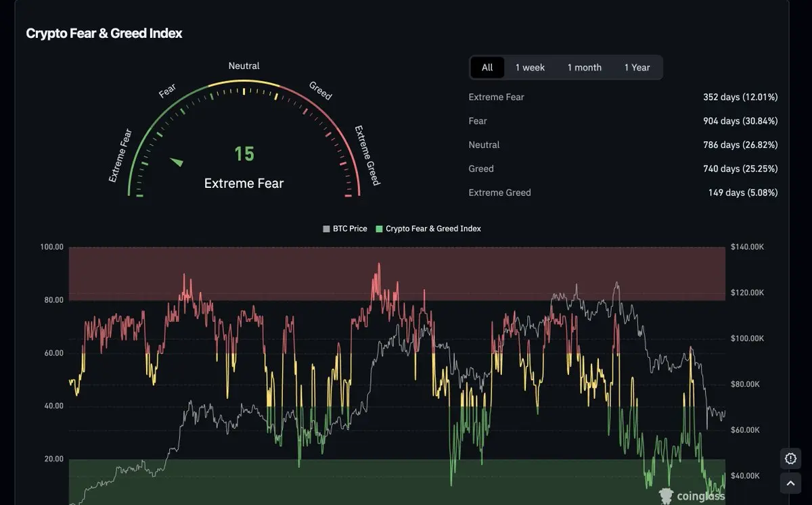This screenshot has width=812, height=505.
Task: Click the gauge value 15
Action: (x=244, y=154)
